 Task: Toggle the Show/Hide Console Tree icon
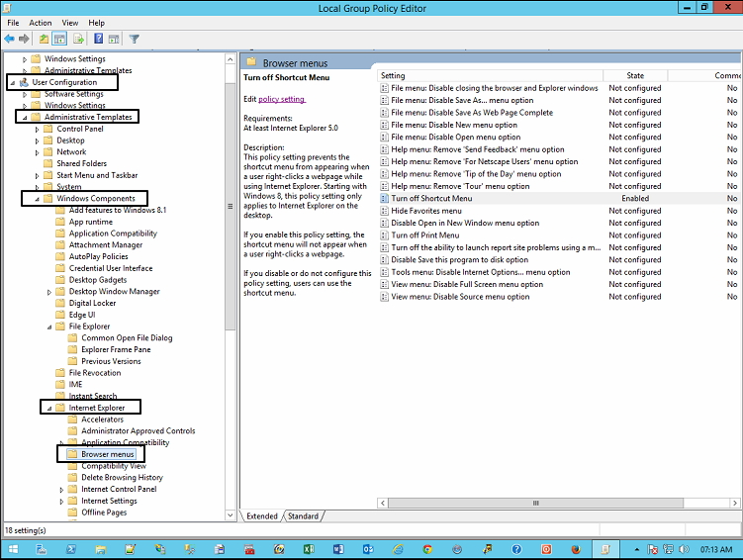60,40
